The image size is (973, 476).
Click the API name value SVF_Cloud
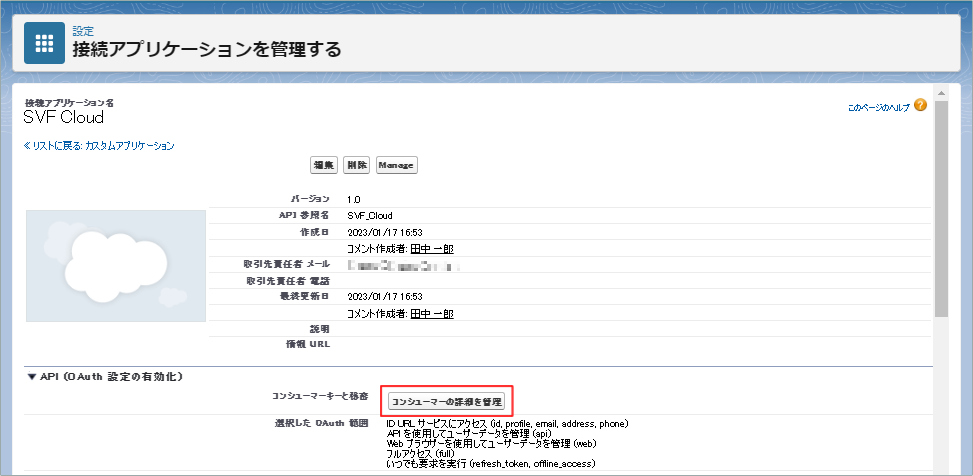370,216
